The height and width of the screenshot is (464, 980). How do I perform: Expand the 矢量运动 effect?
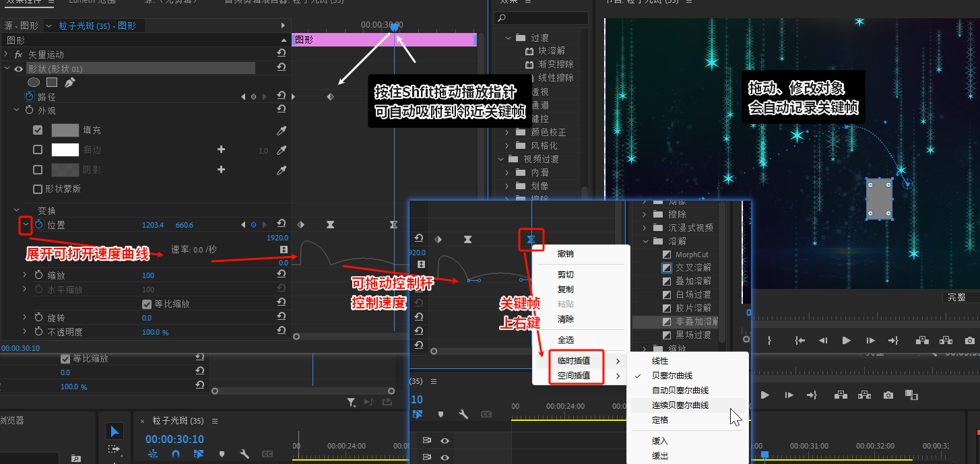[7, 54]
